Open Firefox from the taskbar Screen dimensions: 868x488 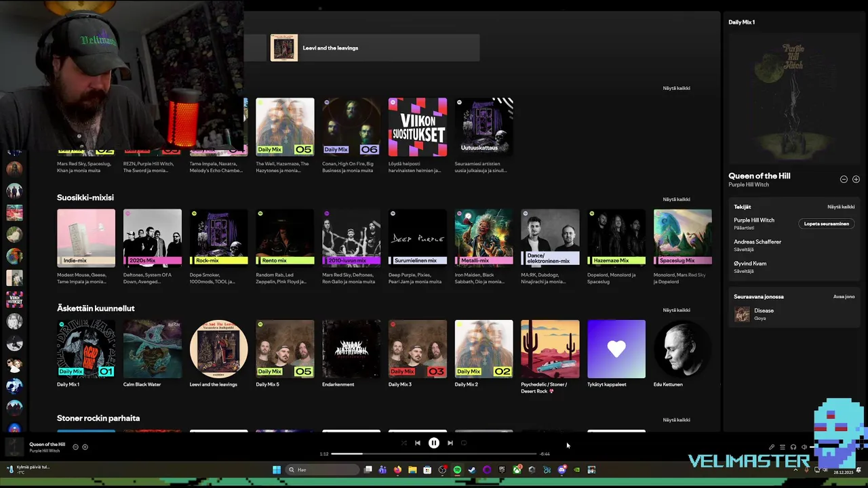[x=397, y=470]
